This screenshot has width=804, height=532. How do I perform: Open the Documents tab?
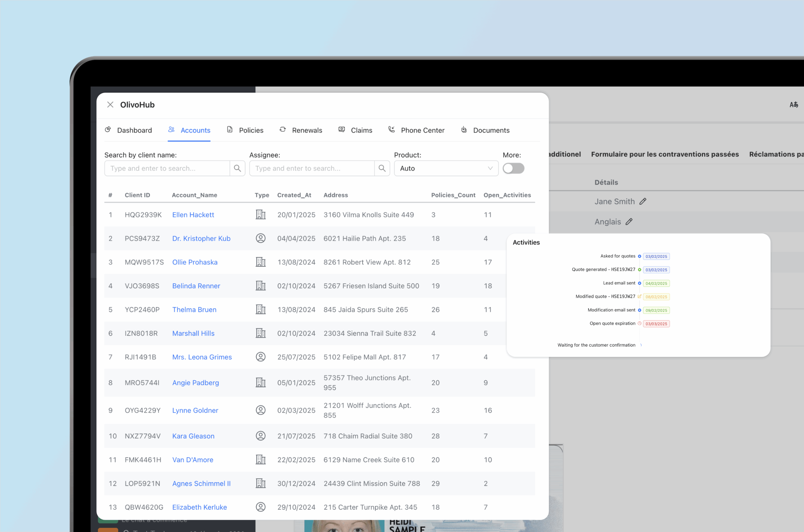491,130
